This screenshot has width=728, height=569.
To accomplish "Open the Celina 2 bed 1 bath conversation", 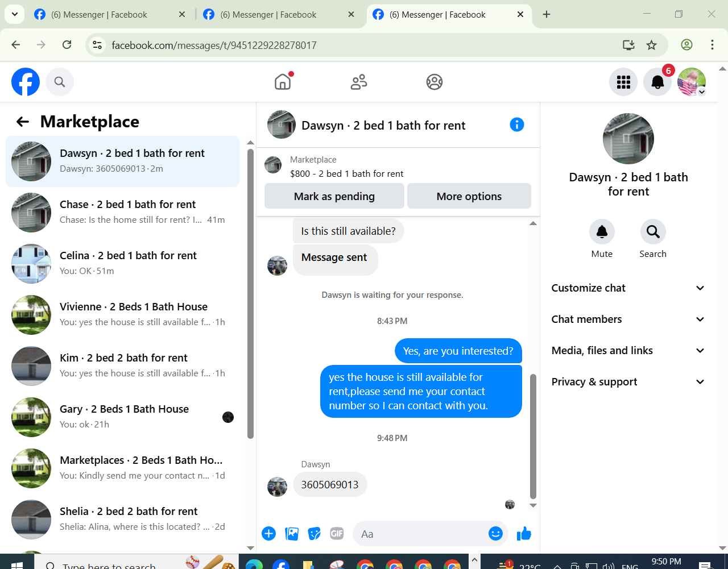I will click(122, 264).
